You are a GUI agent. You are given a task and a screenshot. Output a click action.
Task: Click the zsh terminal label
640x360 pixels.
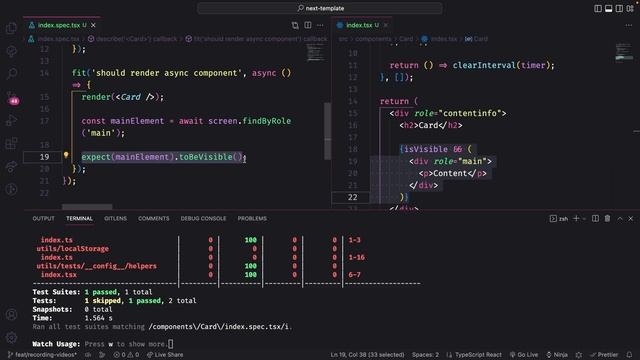(x=559, y=219)
